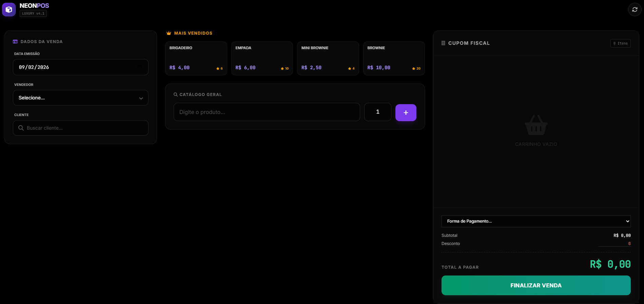644x304 pixels.
Task: Pick the Brownie R$ 10,00 card
Action: (x=394, y=58)
